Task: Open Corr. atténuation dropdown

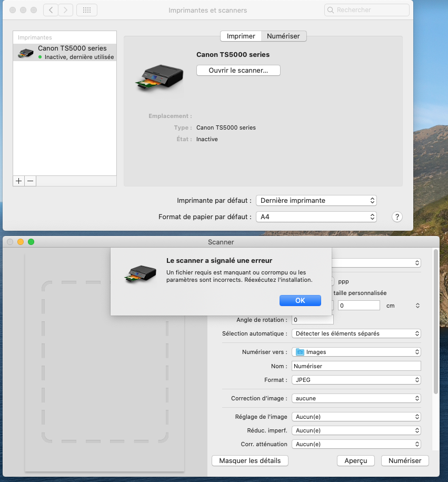Action: point(356,444)
